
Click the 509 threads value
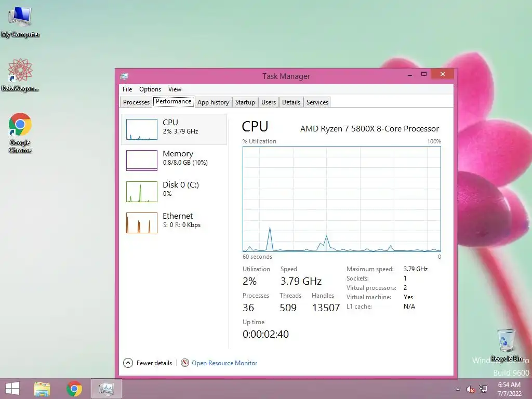288,308
